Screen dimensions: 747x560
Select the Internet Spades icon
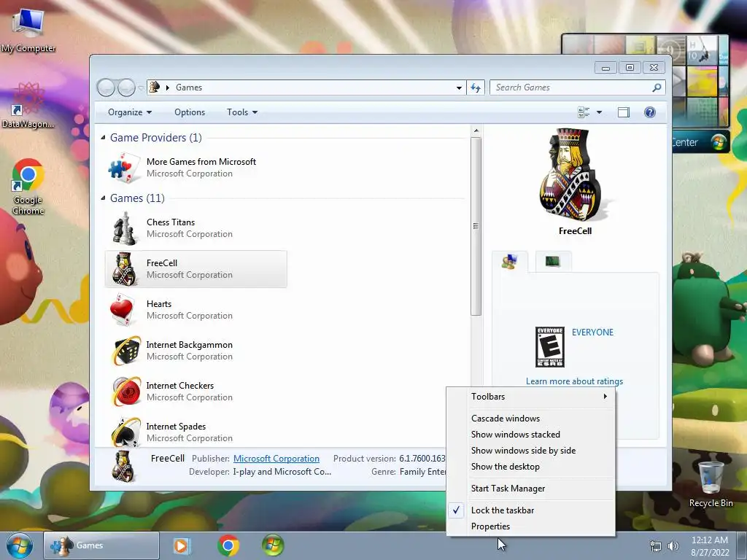(x=125, y=432)
